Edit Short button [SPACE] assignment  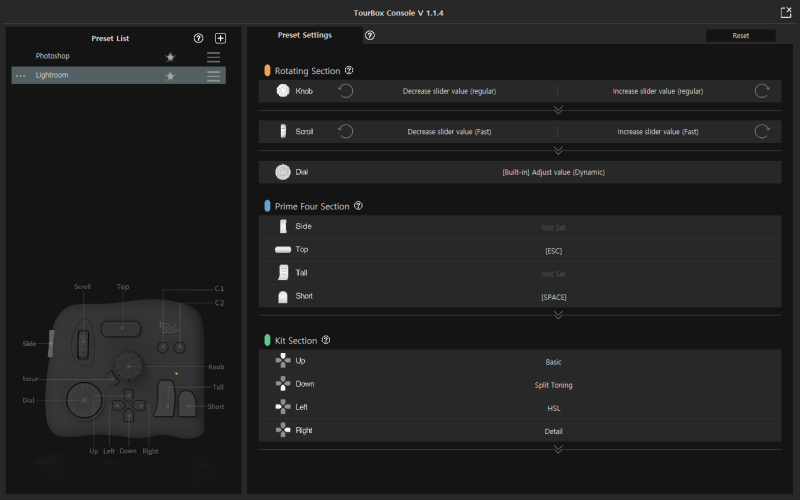coord(554,297)
